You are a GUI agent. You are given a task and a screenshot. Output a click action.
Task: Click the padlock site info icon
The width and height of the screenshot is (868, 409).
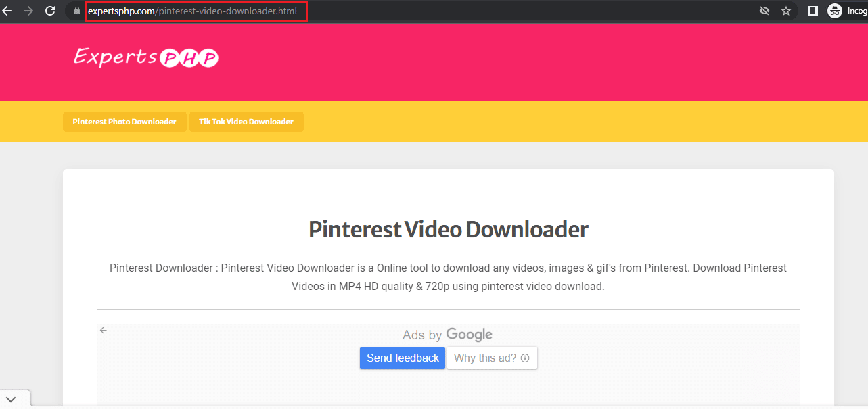(76, 11)
